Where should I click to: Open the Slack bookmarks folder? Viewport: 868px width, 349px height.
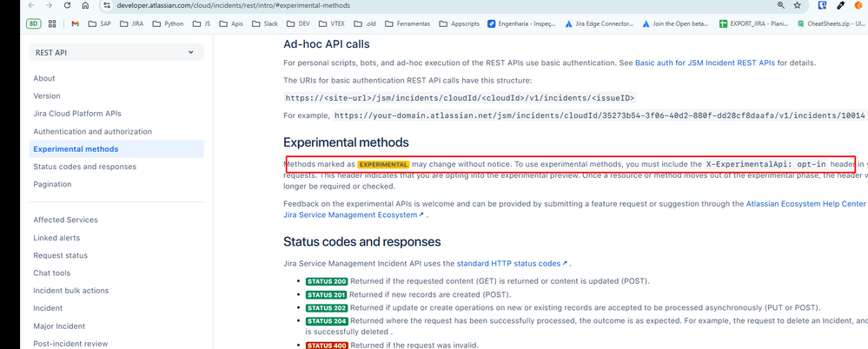265,23
